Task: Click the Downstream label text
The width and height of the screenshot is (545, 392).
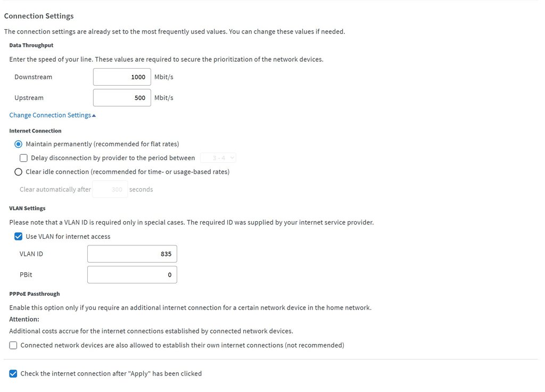Action: tap(33, 77)
